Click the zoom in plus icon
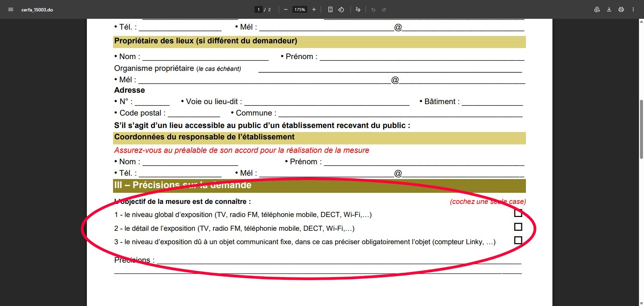This screenshot has height=306, width=644. [x=314, y=9]
